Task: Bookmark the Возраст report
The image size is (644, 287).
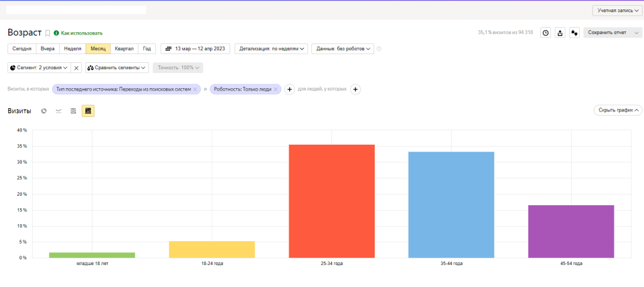Action: (48, 33)
